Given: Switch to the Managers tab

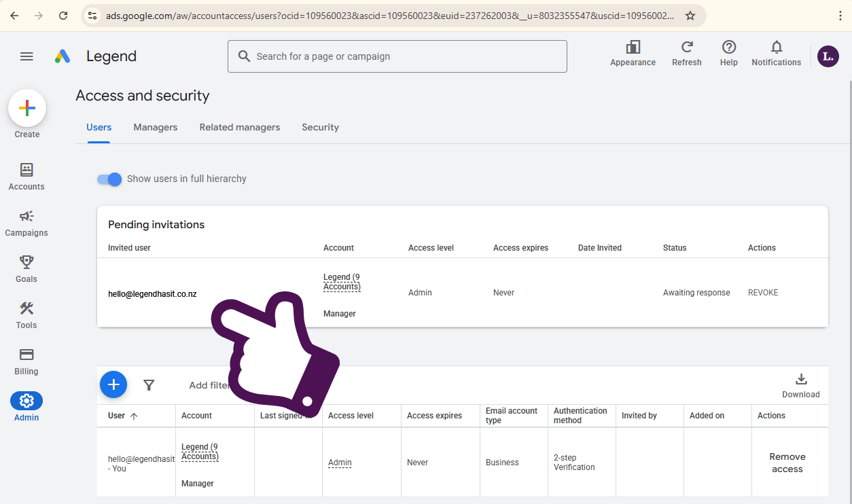Looking at the screenshot, I should click(156, 127).
